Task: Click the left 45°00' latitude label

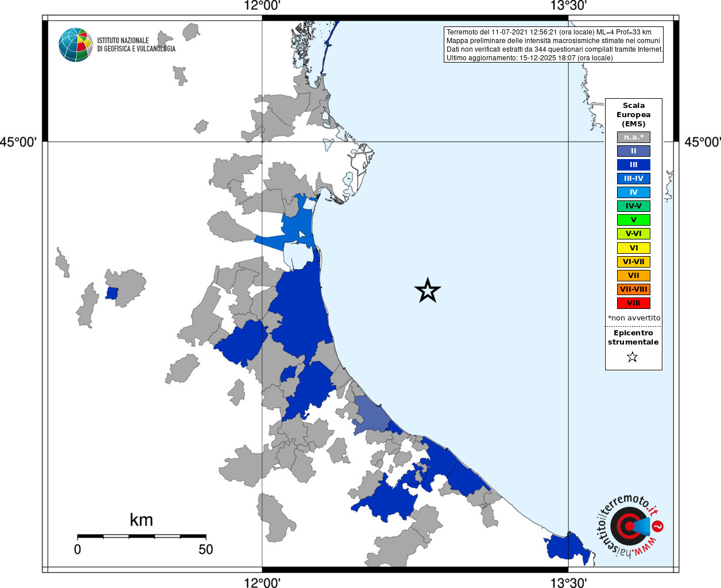Action: pyautogui.click(x=18, y=142)
